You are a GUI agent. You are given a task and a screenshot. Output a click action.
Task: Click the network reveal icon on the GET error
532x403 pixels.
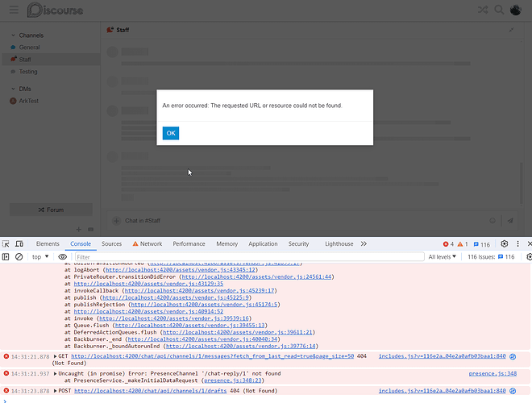[x=513, y=356]
